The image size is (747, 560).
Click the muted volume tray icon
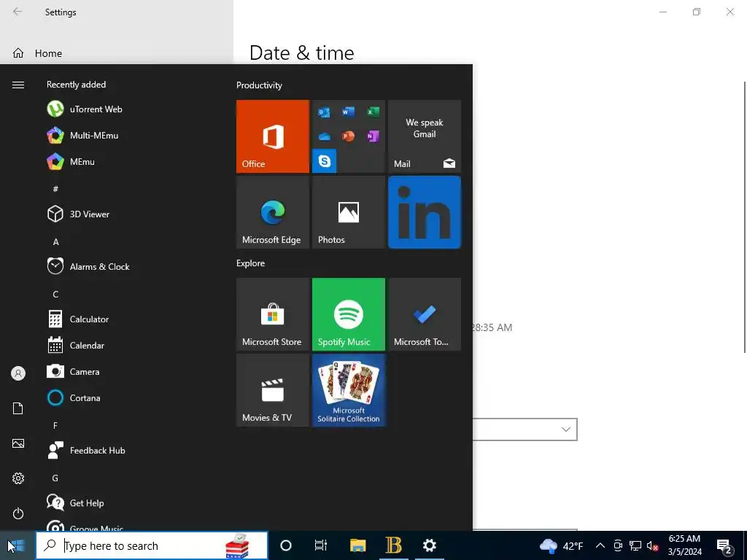pos(653,545)
